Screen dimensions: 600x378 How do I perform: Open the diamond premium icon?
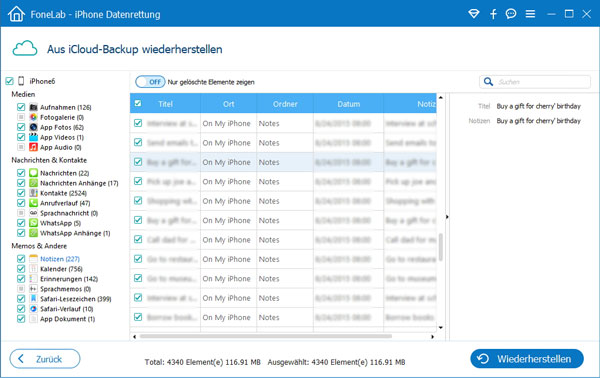point(474,14)
